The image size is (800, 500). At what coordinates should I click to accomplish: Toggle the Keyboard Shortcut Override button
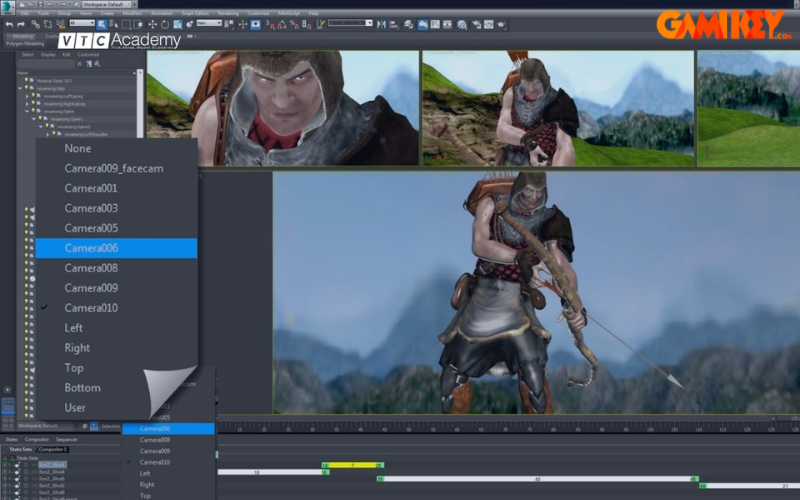(x=255, y=24)
